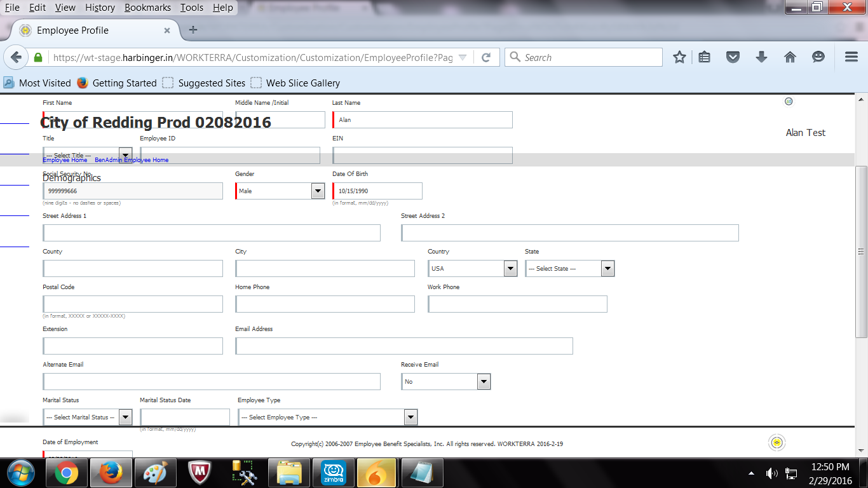868x488 pixels.
Task: Open the Select Employee Type dropdown
Action: [410, 417]
